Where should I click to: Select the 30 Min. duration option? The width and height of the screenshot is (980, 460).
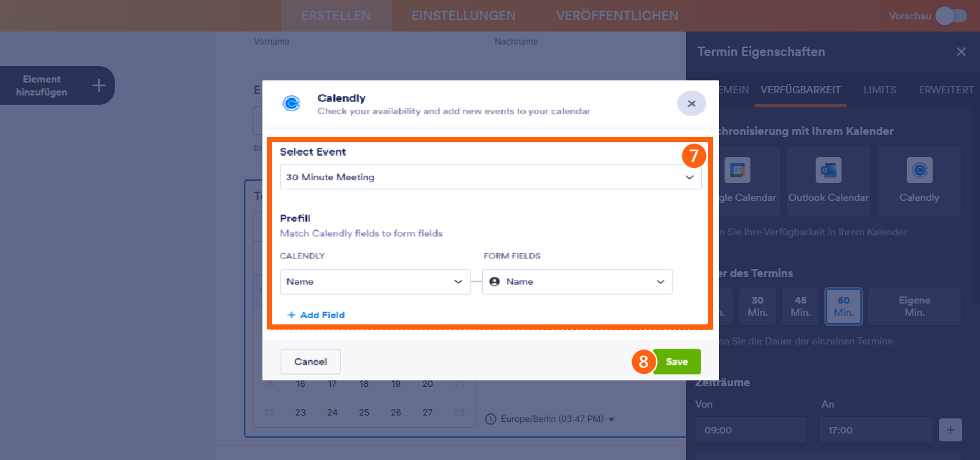(757, 306)
